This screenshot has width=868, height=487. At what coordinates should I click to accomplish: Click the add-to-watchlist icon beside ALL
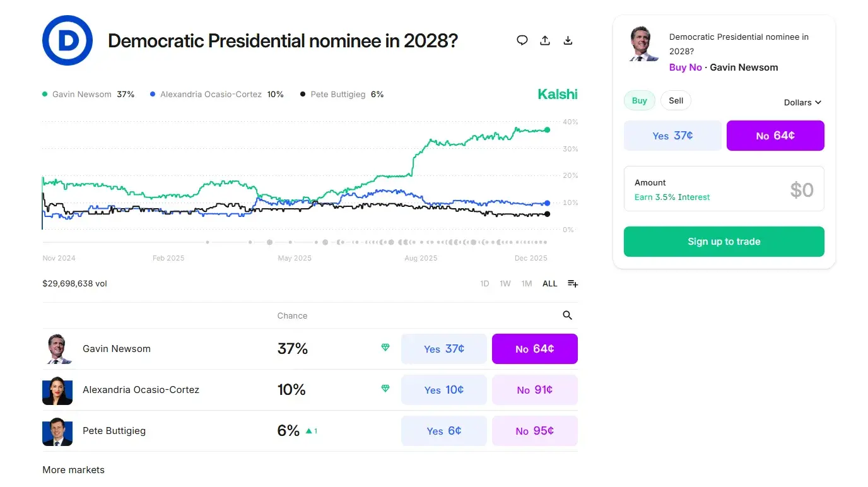[572, 283]
